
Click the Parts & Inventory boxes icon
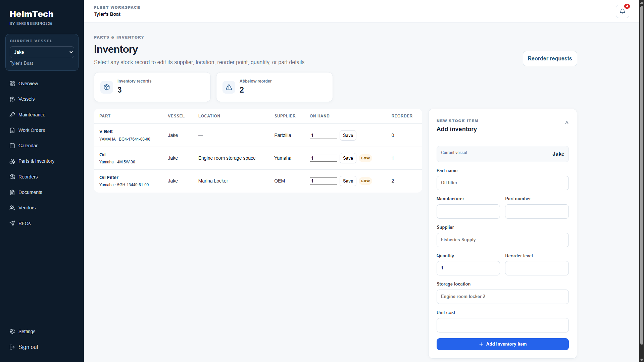tap(12, 161)
